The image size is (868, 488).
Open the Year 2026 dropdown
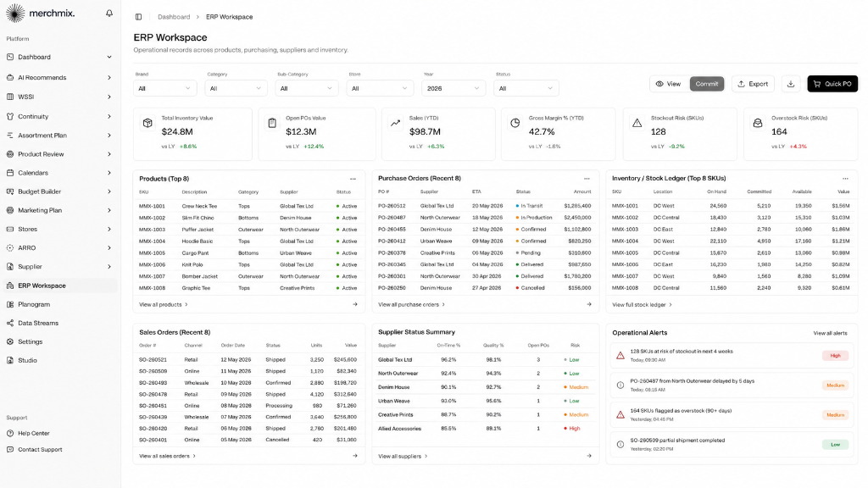453,88
